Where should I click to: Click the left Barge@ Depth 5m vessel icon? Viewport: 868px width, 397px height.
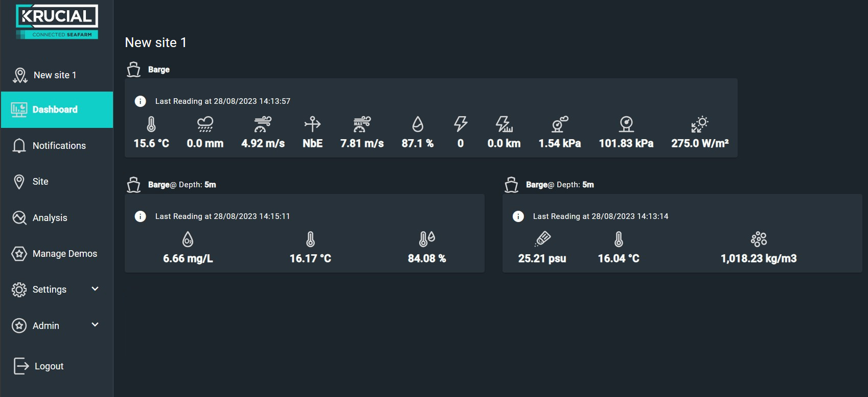pos(134,185)
